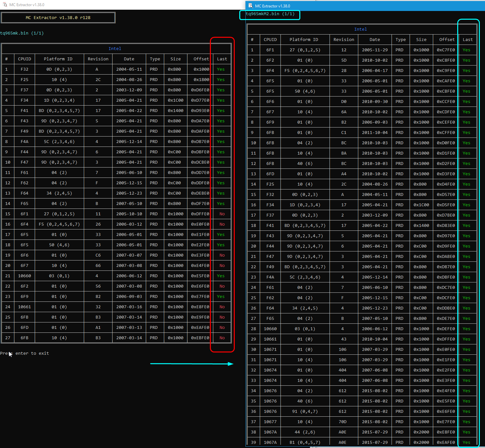This screenshot has width=485, height=448.
Task: Click date '2011-10-04' in right window
Action: point(375,133)
